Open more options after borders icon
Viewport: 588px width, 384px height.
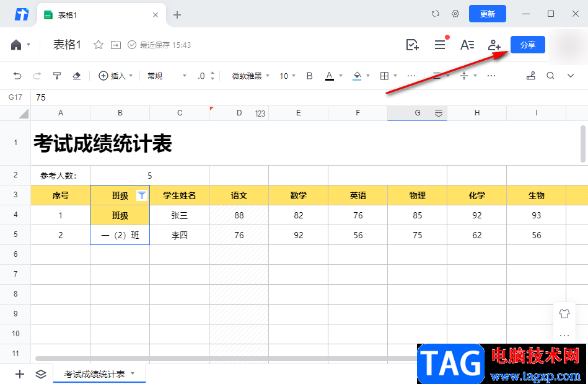tap(411, 76)
